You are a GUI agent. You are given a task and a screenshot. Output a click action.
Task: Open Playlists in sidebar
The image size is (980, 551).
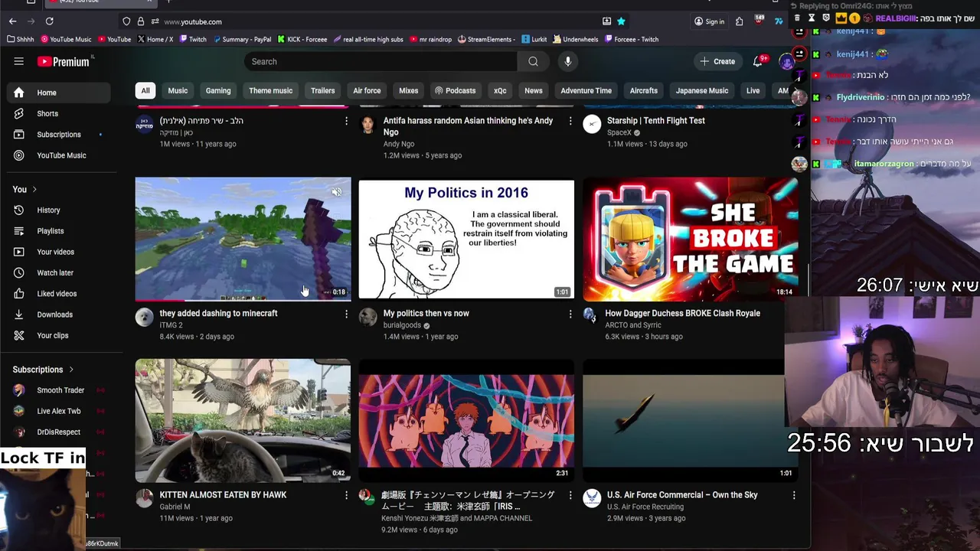point(60,231)
